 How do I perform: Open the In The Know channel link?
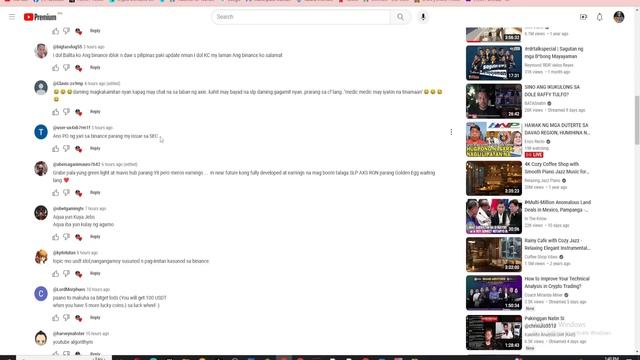tap(536, 219)
